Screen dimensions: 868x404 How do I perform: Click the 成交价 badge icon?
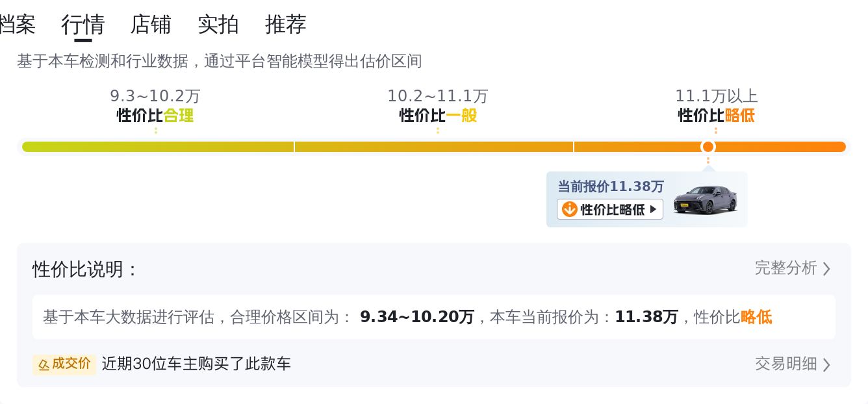(x=64, y=364)
